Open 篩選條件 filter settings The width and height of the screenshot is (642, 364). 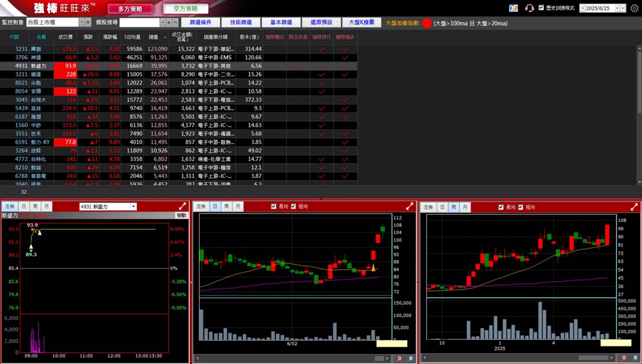click(200, 23)
